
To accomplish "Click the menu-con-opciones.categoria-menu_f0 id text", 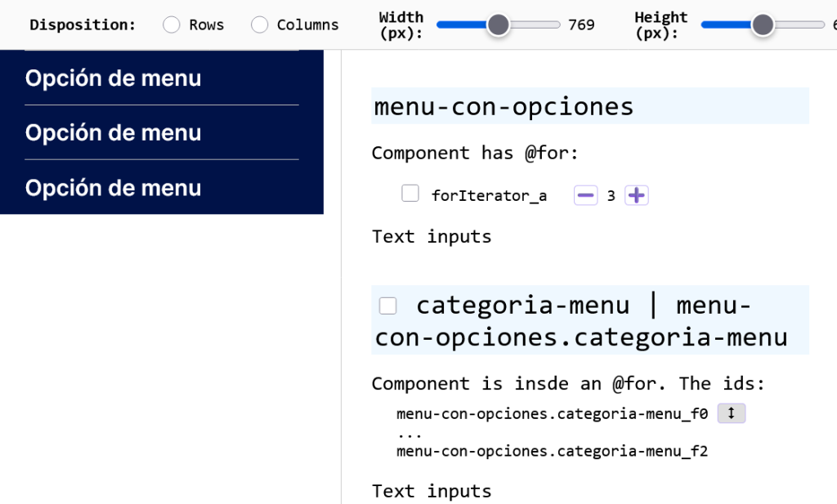I will pos(553,413).
